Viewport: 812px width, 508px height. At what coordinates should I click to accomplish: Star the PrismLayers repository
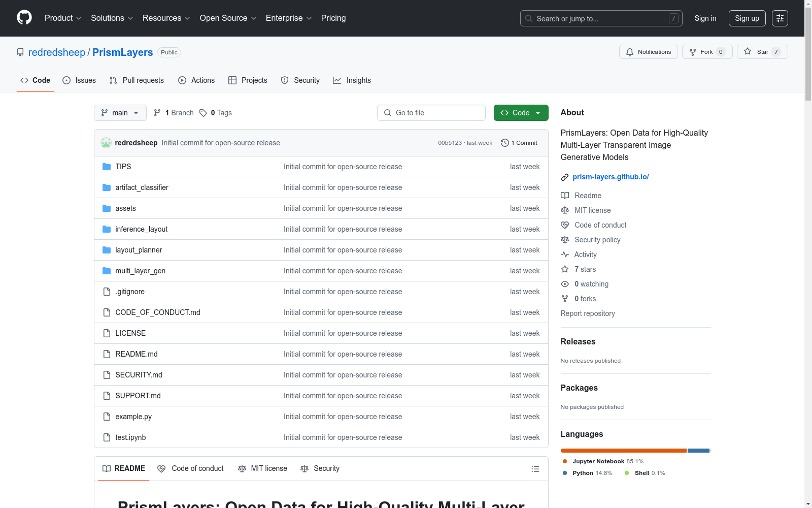click(x=762, y=52)
